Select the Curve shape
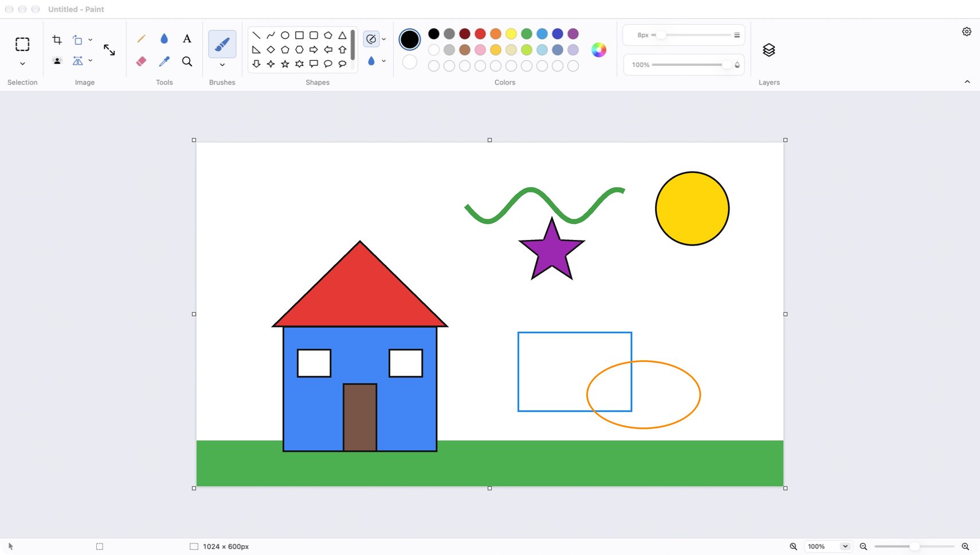Viewport: 980px width, 555px height. coord(271,35)
